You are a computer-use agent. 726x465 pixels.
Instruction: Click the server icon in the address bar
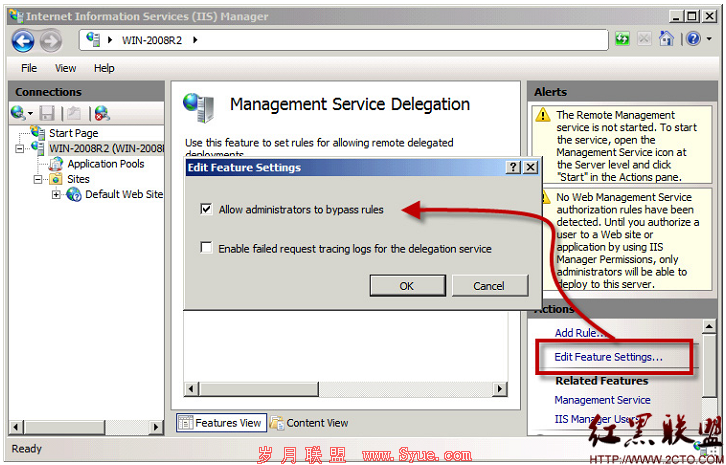point(94,39)
